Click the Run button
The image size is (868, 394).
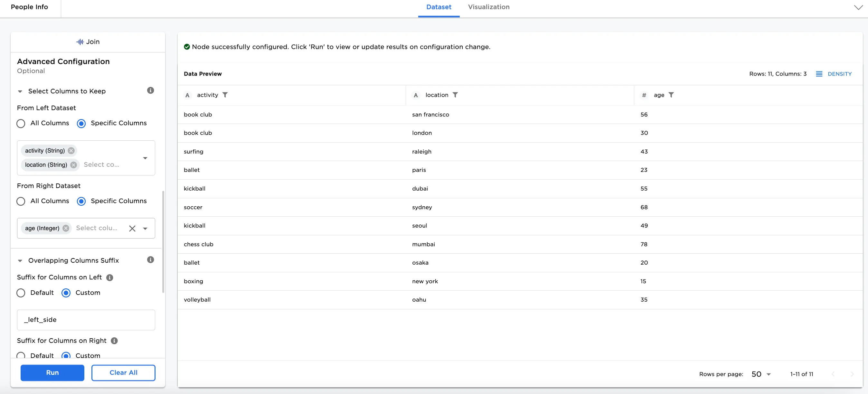tap(52, 373)
